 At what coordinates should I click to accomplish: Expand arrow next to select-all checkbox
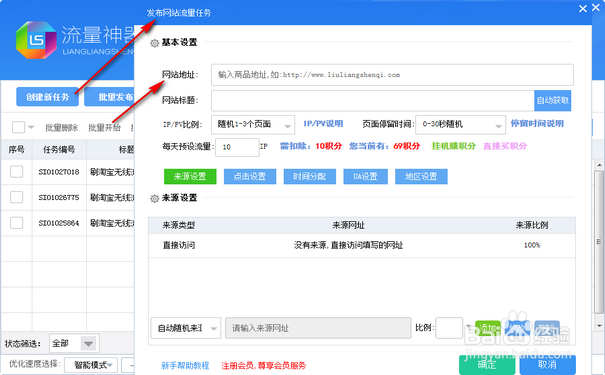[31, 127]
